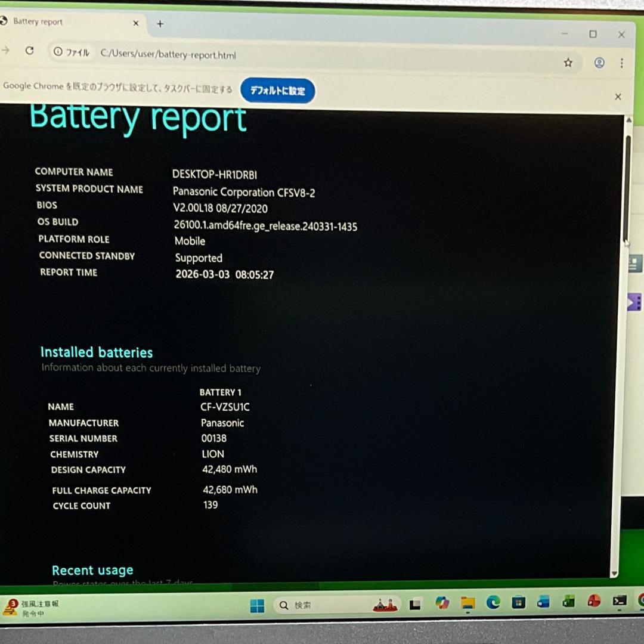644x644 pixels.
Task: Click the OS build value 26100.1.amd64fre
Action: 265,225
